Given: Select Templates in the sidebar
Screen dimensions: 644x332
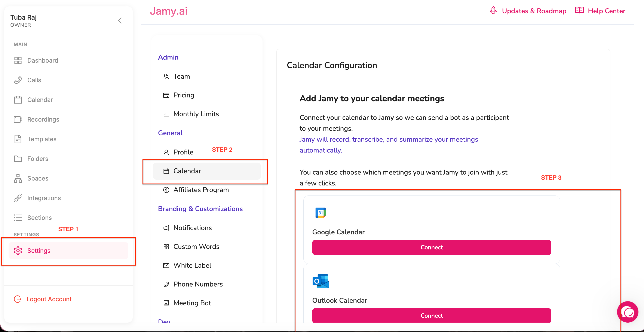Looking at the screenshot, I should [x=42, y=139].
